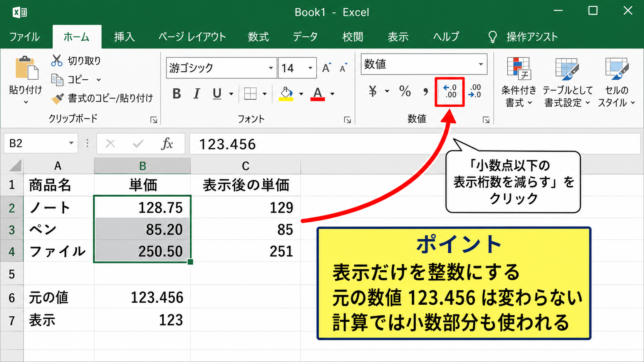Click the Excel application logo icon

coord(19,12)
